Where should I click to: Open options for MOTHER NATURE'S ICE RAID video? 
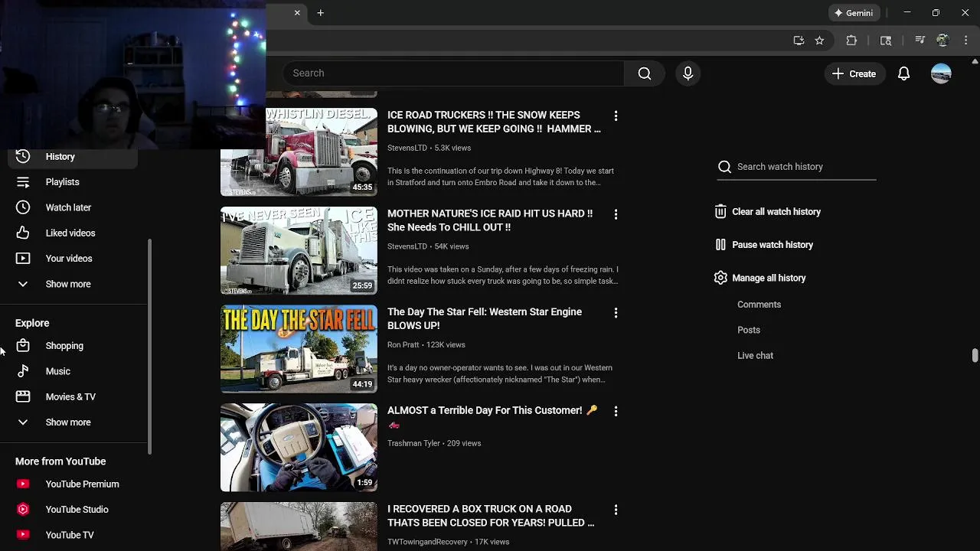[616, 214]
